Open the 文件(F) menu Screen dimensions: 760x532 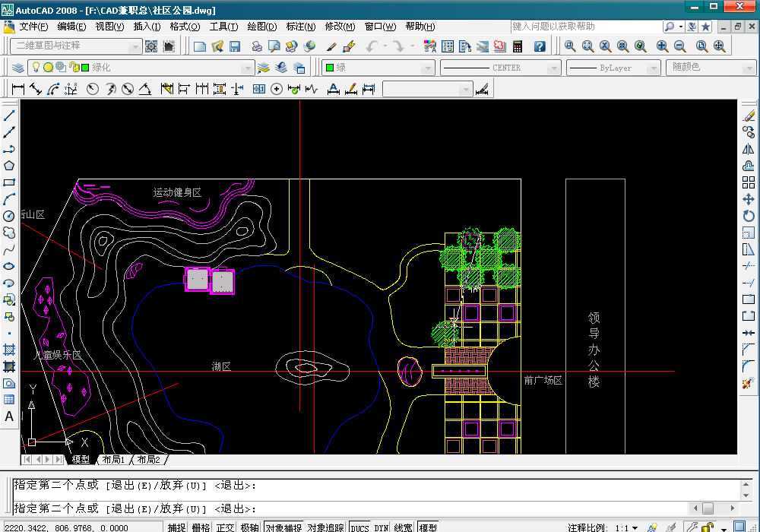coord(33,27)
